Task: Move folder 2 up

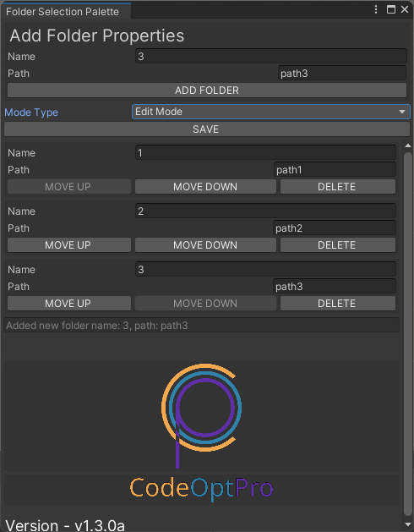Action: pos(69,245)
